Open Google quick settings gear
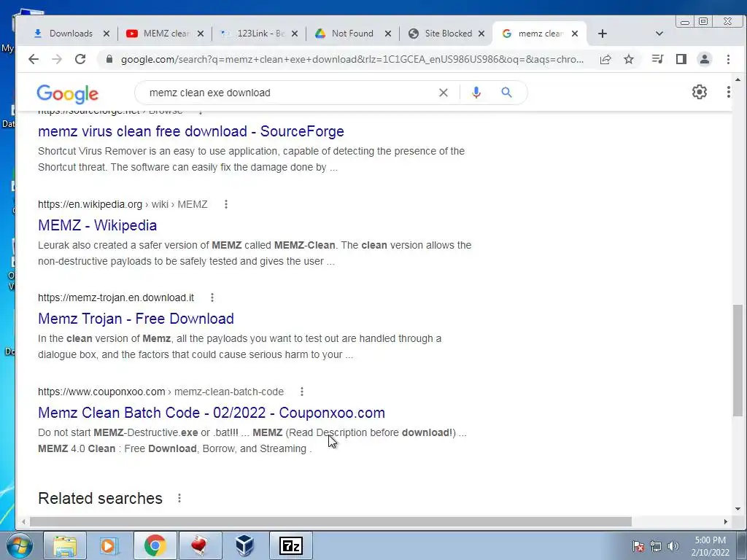This screenshot has height=560, width=747. click(x=700, y=92)
